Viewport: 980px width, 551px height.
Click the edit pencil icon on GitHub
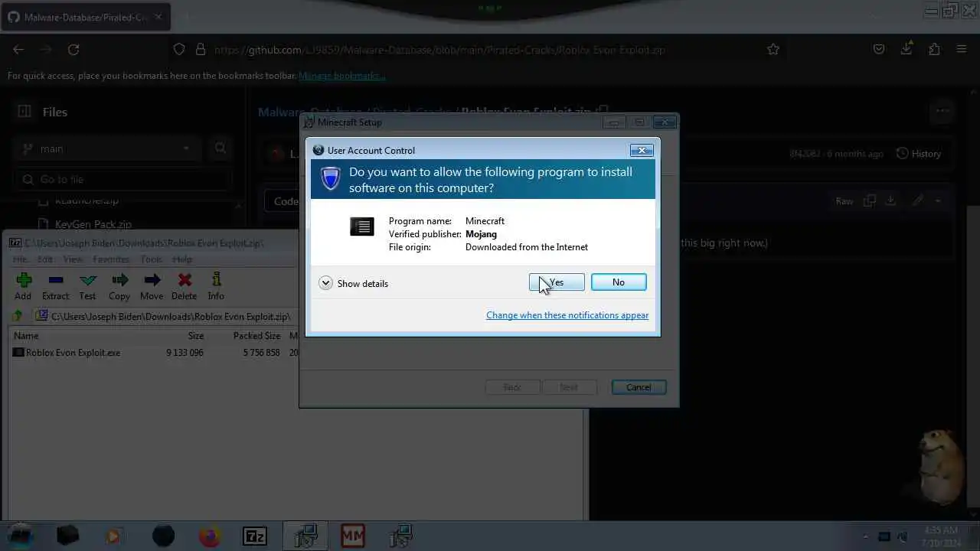(917, 201)
